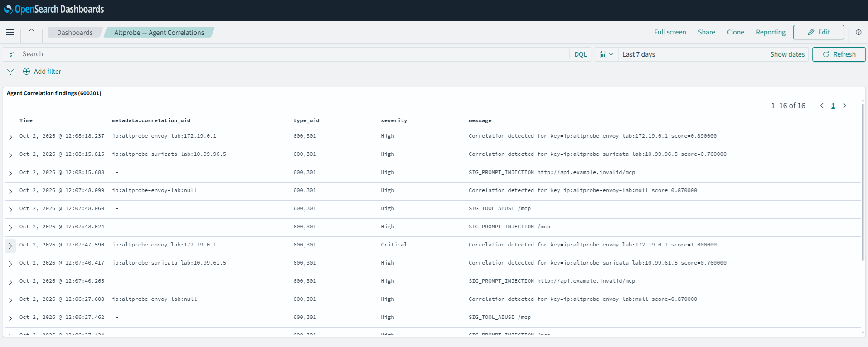Click Show dates link

tap(787, 54)
